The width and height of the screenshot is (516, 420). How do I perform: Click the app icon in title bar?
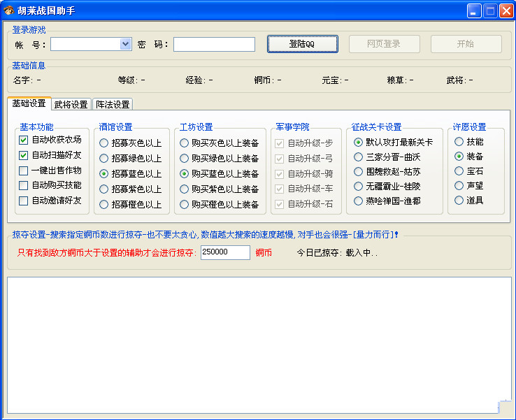(x=8, y=10)
